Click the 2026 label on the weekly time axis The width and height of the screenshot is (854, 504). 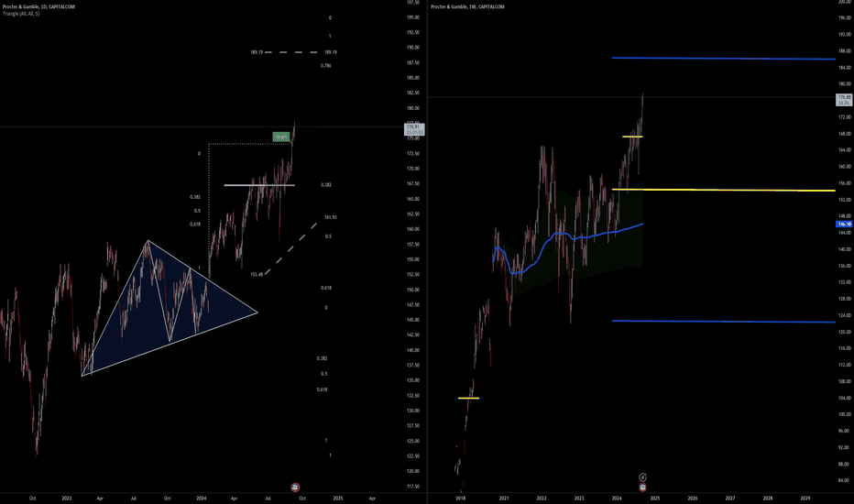[x=692, y=498]
